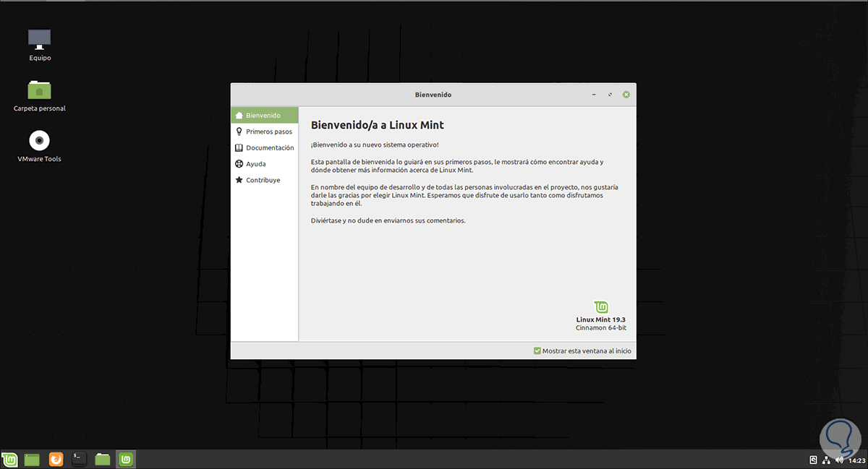Open the Carpeta personal folder

coord(39,90)
